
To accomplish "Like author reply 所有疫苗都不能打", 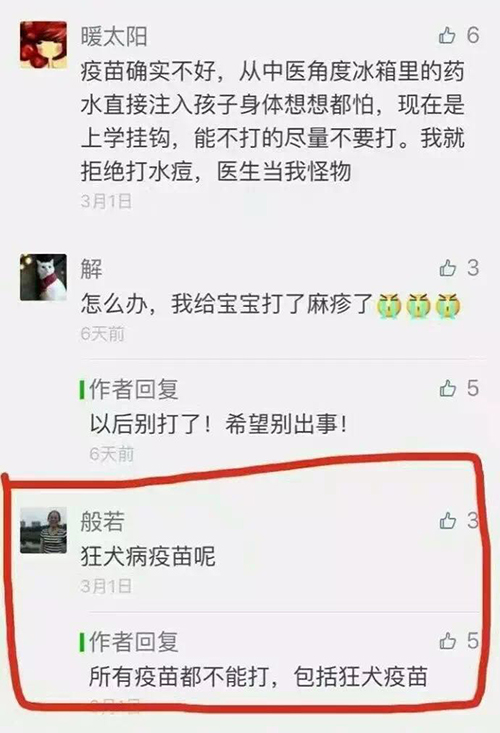I will [x=447, y=641].
